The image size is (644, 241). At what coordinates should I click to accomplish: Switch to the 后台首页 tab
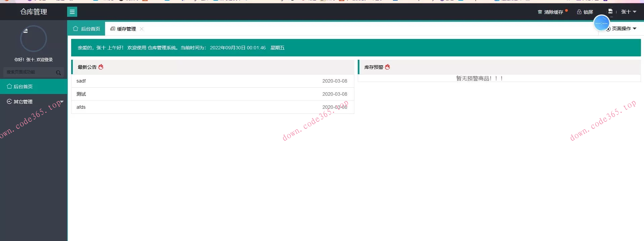click(87, 29)
